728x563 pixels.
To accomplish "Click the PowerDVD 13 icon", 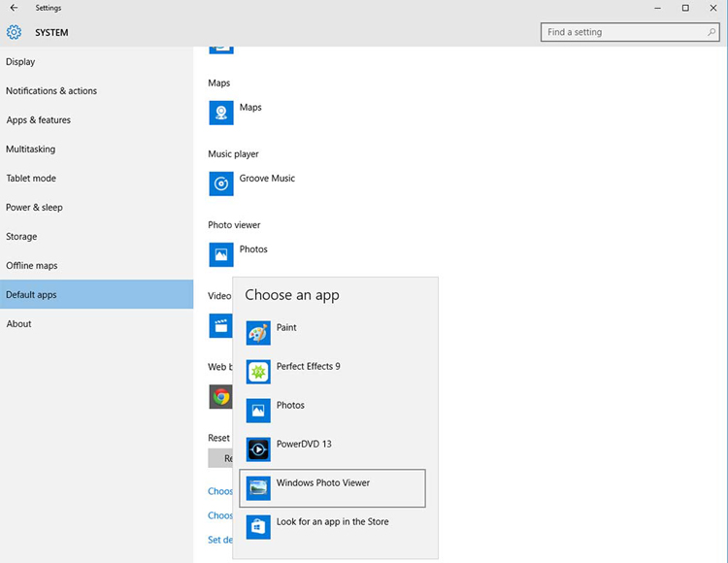I will point(258,449).
